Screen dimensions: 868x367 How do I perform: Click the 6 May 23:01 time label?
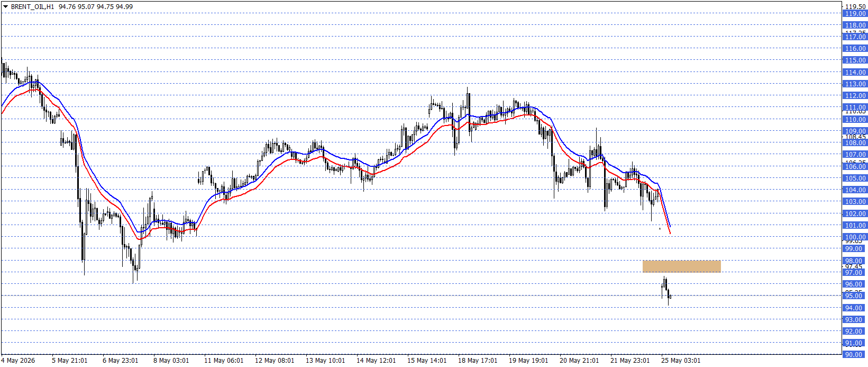coord(121,361)
